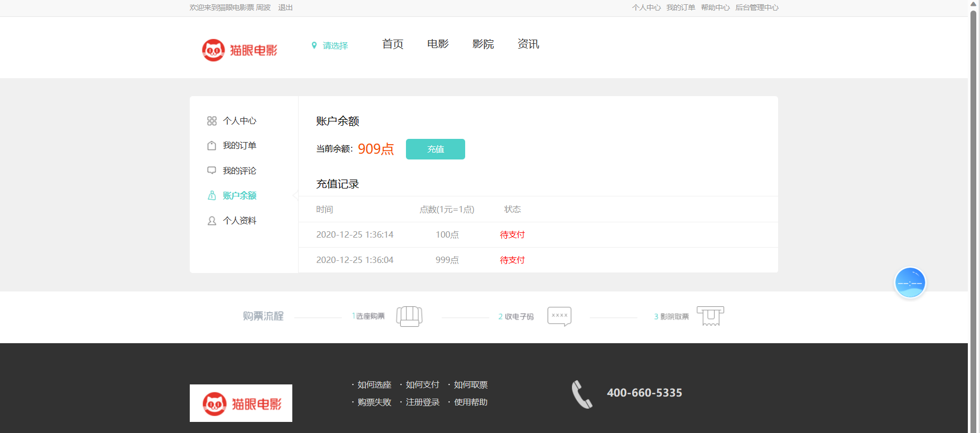
Task: Open the 电影 navigation tab
Action: click(x=438, y=44)
